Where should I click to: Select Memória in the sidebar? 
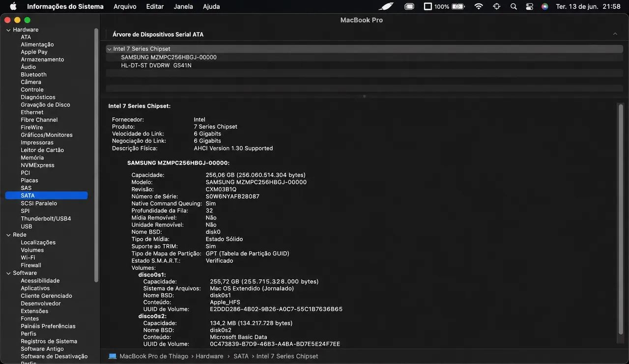pyautogui.click(x=32, y=158)
